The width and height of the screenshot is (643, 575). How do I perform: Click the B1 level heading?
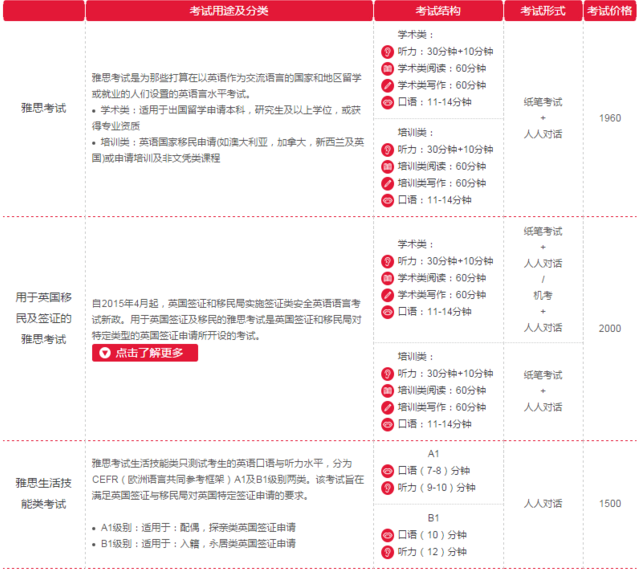pos(433,518)
